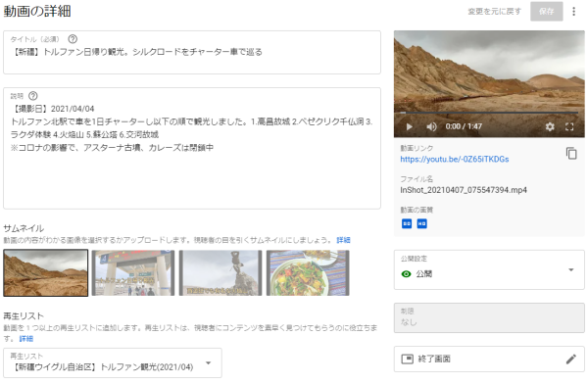588x384 pixels.
Task: Click the SD quality badge
Action: tap(407, 224)
